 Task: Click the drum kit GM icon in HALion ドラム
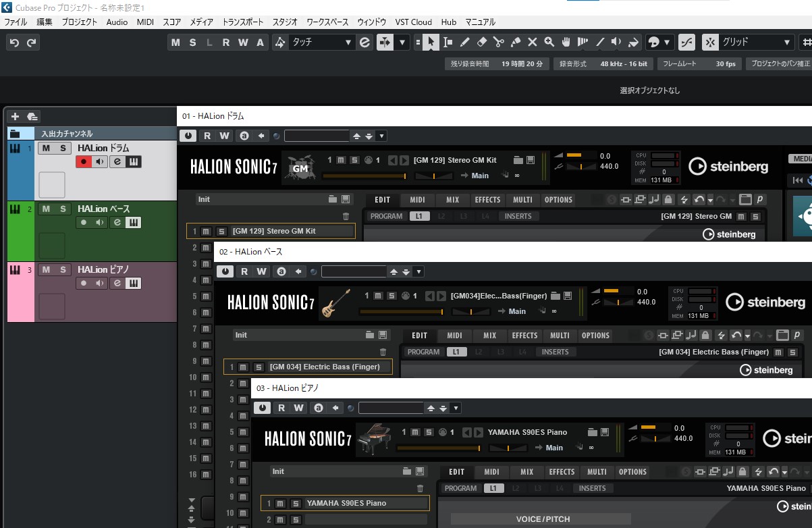coord(300,167)
